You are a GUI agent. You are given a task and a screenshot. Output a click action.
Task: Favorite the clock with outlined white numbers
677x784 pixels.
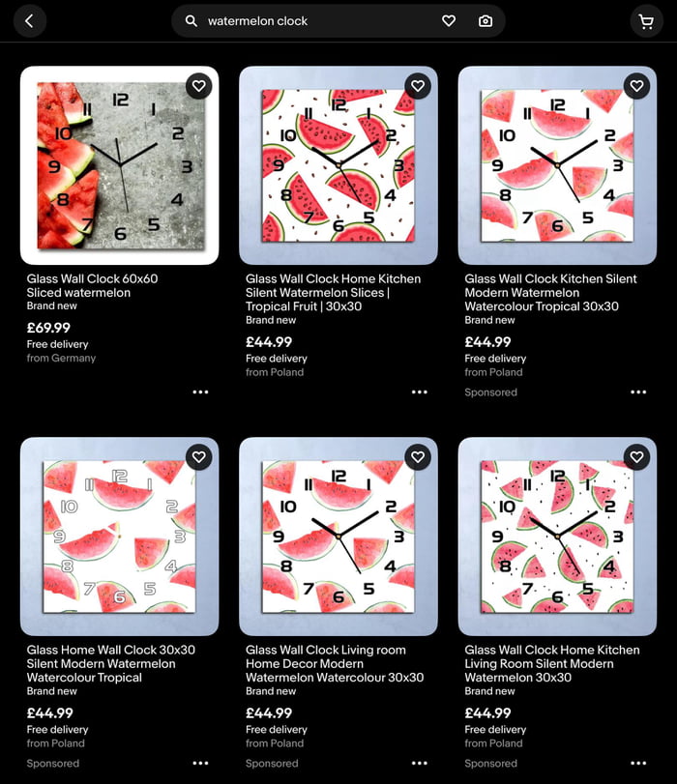click(x=198, y=457)
